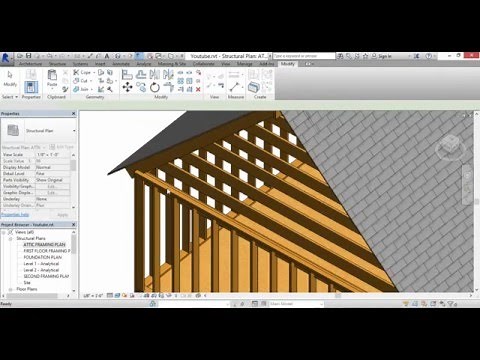Select SECOND FRAMING PLAN view

pyautogui.click(x=46, y=276)
